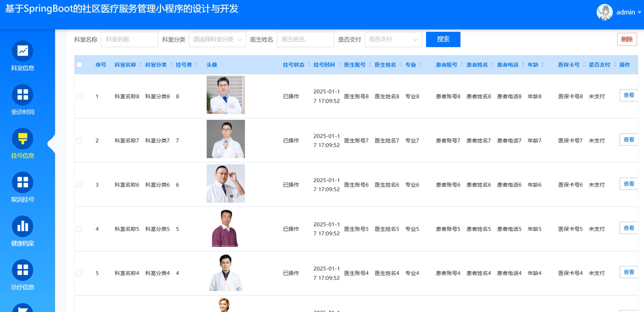Click the 坐诊时间 menu label
The image size is (644, 312).
point(23,112)
